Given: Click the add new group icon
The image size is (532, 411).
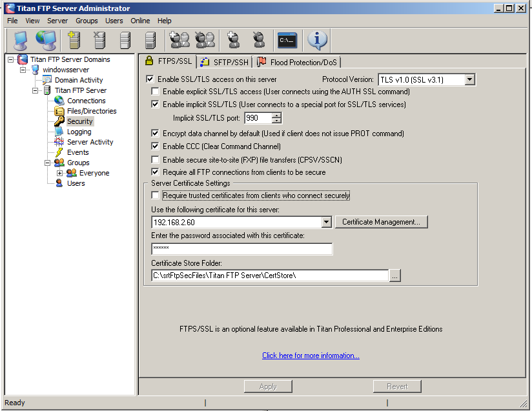Looking at the screenshot, I should tap(179, 40).
